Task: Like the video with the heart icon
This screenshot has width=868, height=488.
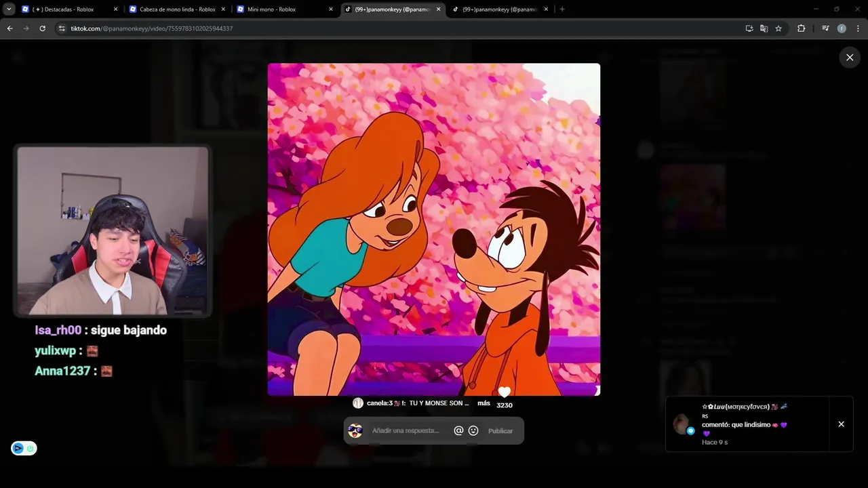Action: [x=504, y=392]
